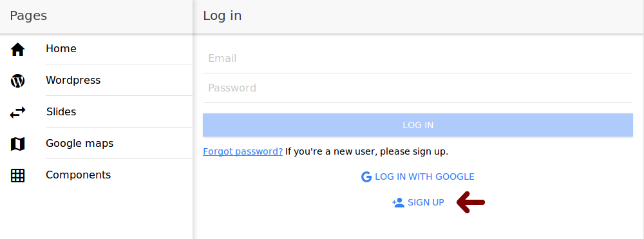This screenshot has height=239, width=644.
Task: Click the blue LOG IN button
Action: pyautogui.click(x=418, y=125)
